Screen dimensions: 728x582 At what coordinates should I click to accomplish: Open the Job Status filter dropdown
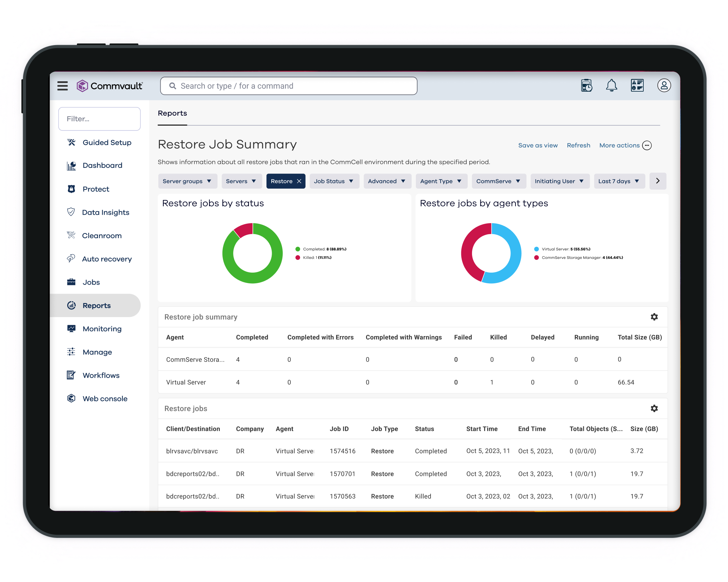point(334,181)
